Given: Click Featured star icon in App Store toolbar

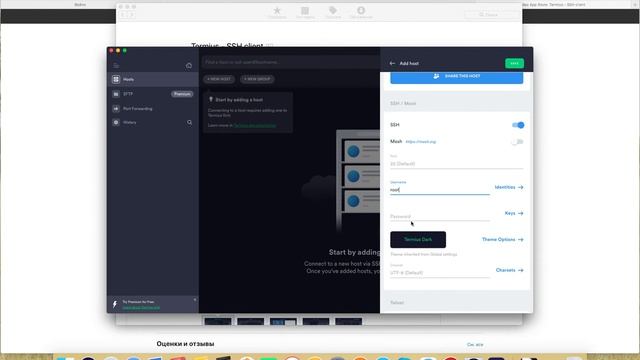Looking at the screenshot, I should pyautogui.click(x=277, y=12).
